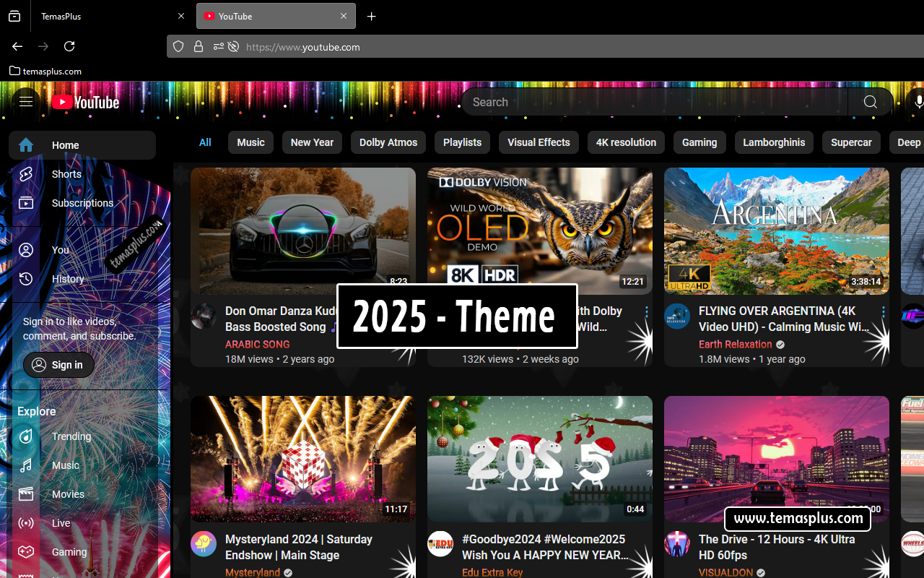
Task: Play the snowy 2025 thumbnail
Action: tap(540, 459)
